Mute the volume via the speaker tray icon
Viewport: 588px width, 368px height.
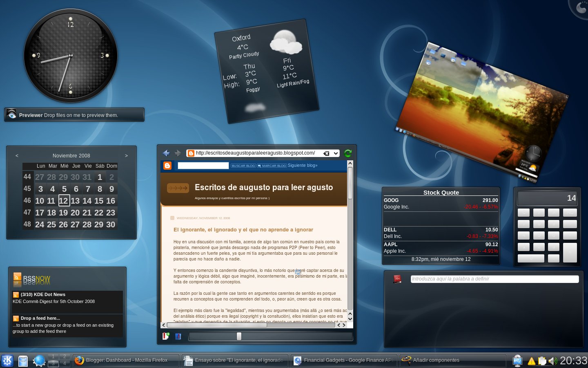[x=553, y=361]
